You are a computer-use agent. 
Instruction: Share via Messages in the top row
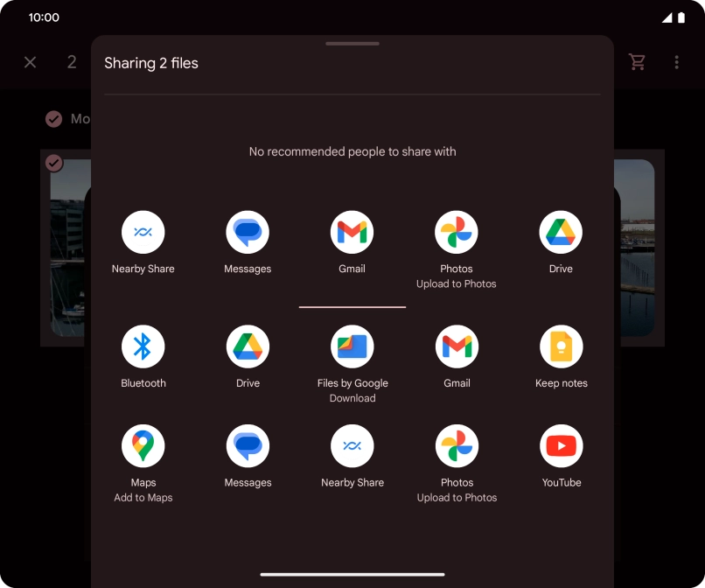point(248,233)
